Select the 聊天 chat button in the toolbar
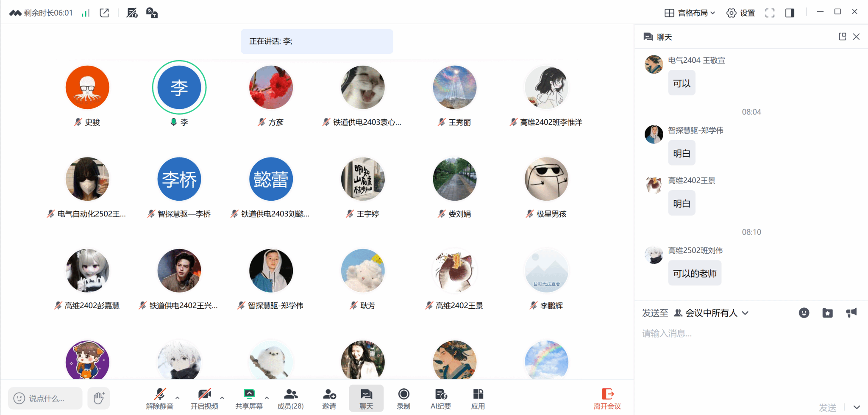Image resolution: width=868 pixels, height=415 pixels. click(x=366, y=399)
